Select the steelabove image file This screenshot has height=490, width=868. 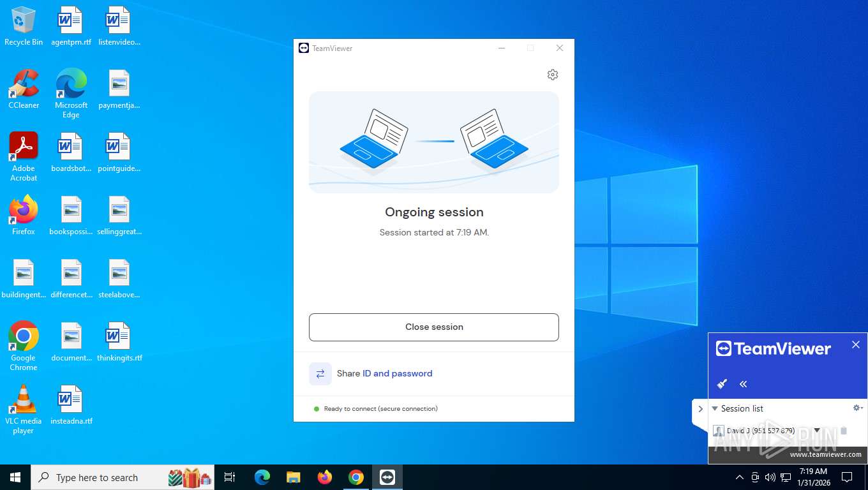(119, 279)
